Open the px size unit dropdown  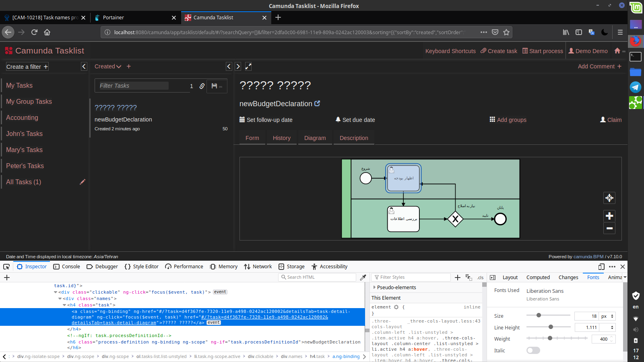click(607, 316)
